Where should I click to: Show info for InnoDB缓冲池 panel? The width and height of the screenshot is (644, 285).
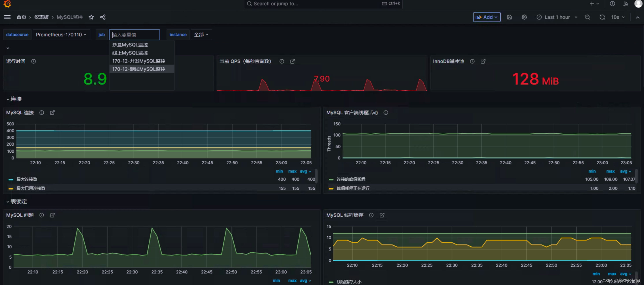(x=472, y=61)
